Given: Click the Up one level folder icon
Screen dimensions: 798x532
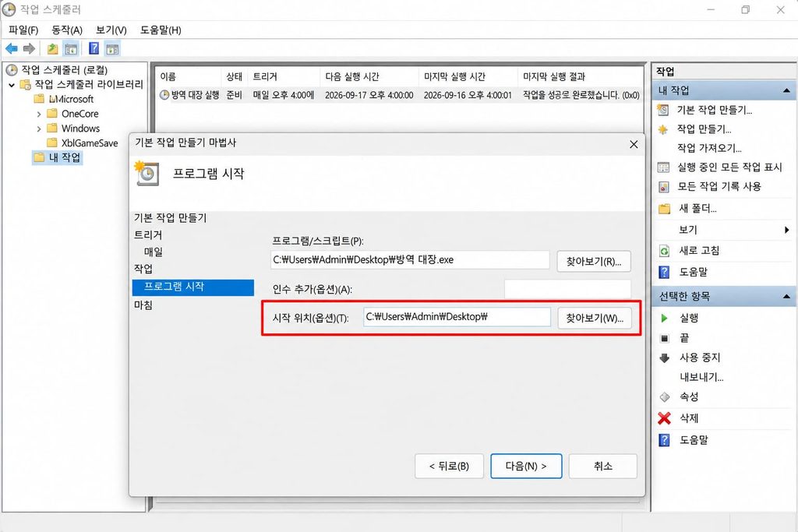Looking at the screenshot, I should 52,49.
